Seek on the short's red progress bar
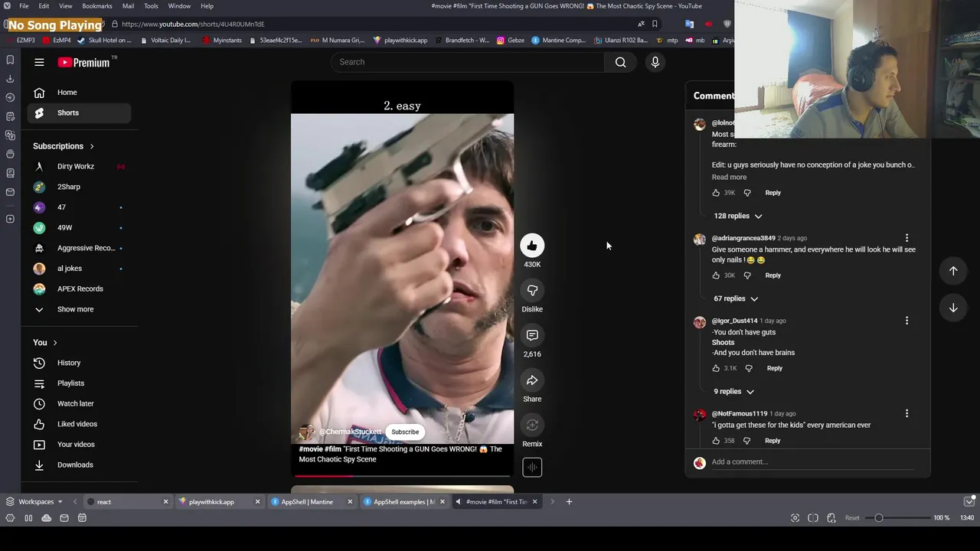The height and width of the screenshot is (551, 980). 402,476
